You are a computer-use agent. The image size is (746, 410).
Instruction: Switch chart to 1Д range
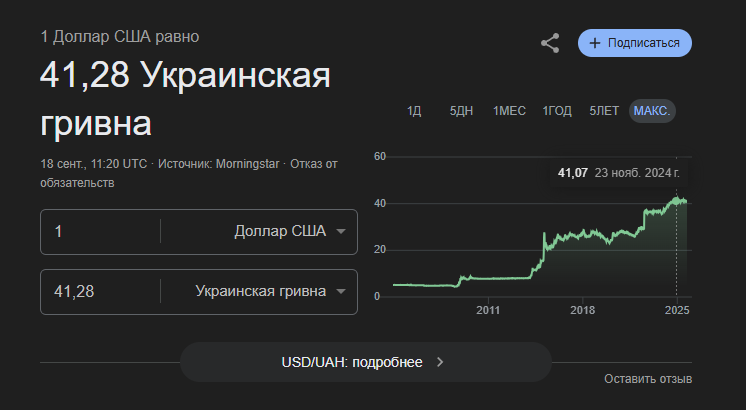tap(414, 111)
